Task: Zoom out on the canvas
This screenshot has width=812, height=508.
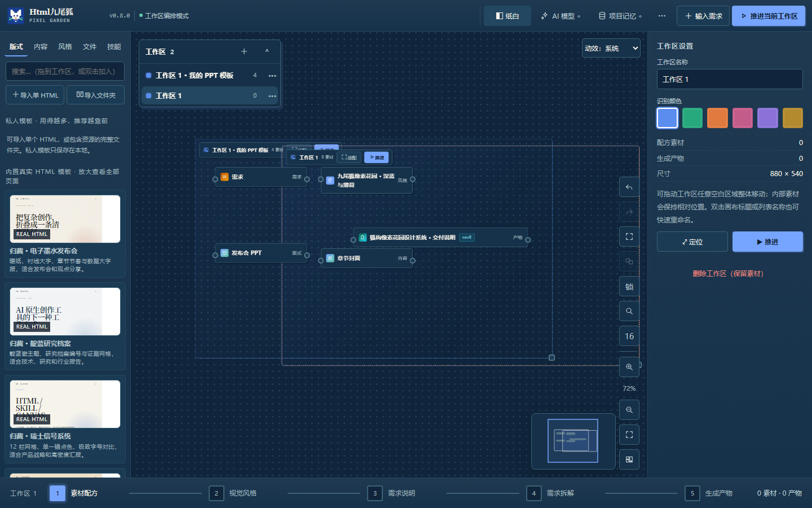Action: tap(629, 410)
